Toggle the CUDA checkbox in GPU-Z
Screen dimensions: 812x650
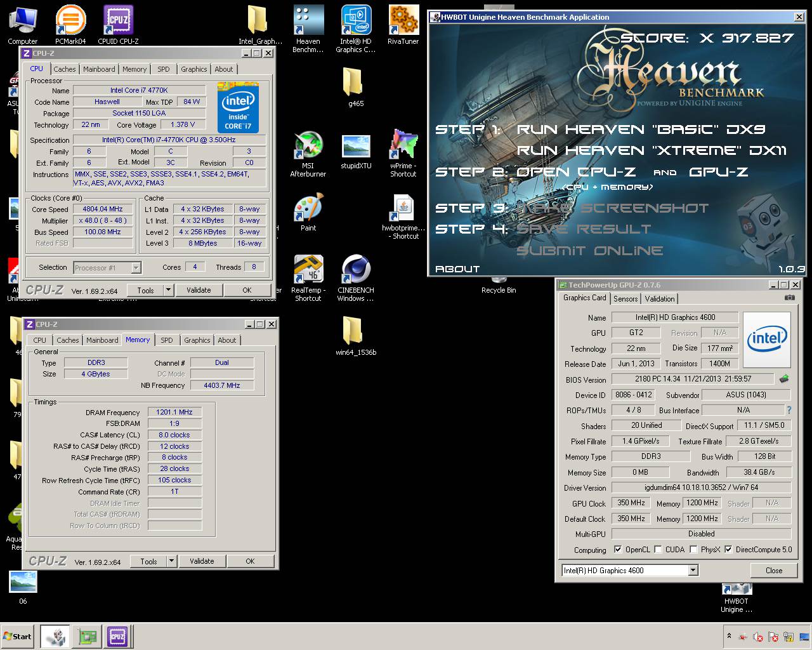[x=658, y=549]
